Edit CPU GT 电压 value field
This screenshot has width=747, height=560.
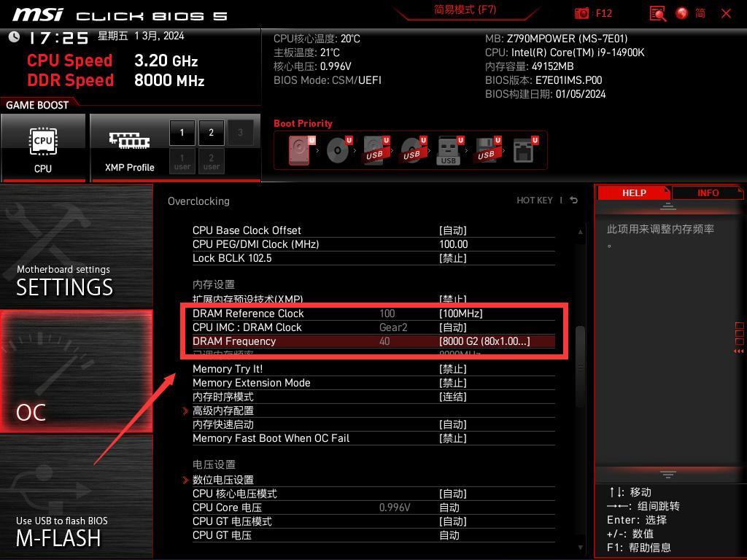(x=449, y=535)
